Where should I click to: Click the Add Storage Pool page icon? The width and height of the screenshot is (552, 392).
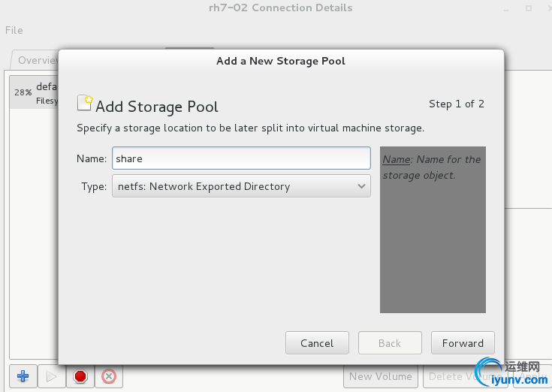(85, 103)
